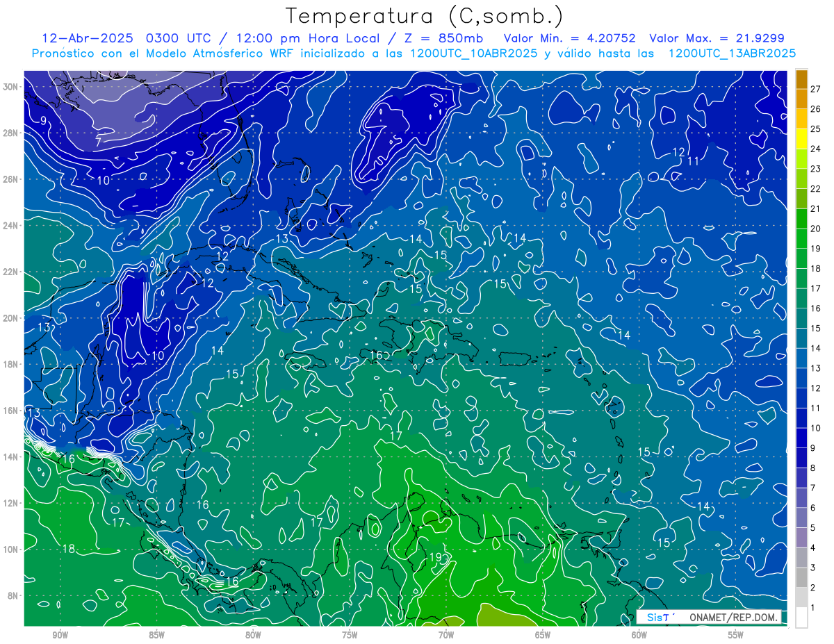Screen dimensions: 834x644
Task: Click the dark orange top swatch of color scale
Action: pyautogui.click(x=802, y=79)
